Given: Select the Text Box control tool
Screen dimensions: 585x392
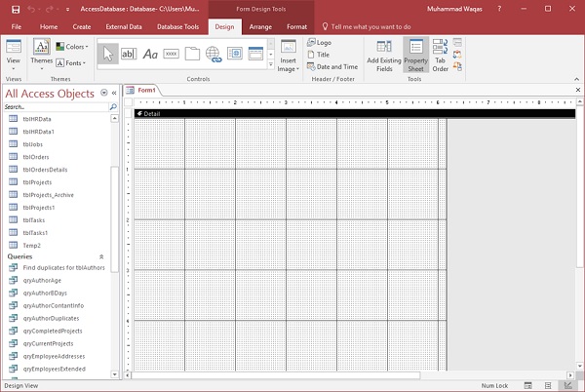Looking at the screenshot, I should (x=129, y=55).
